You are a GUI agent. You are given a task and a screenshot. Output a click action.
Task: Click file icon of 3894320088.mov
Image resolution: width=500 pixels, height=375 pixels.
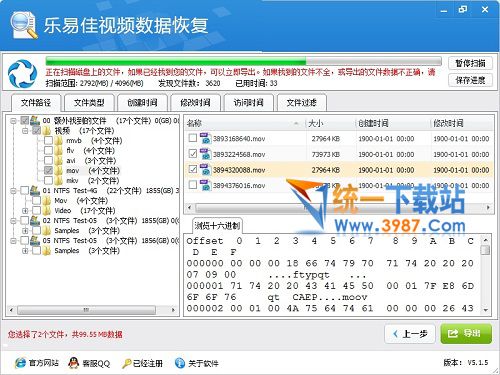pyautogui.click(x=205, y=170)
